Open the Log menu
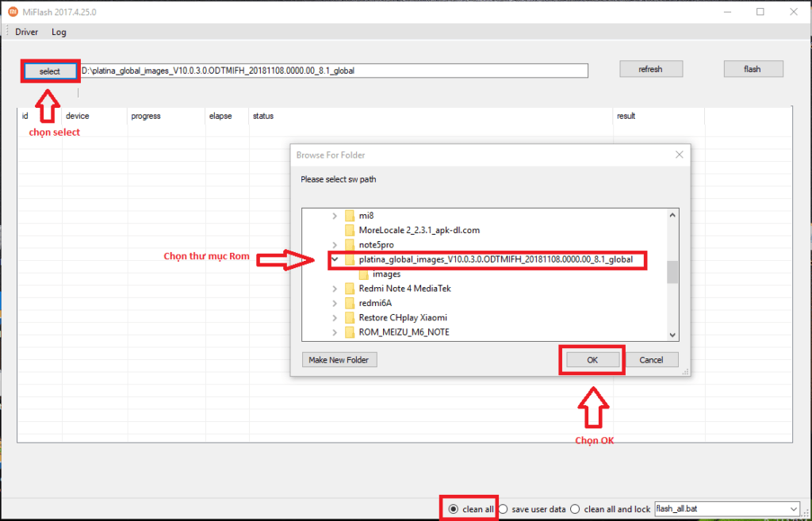 tap(59, 32)
